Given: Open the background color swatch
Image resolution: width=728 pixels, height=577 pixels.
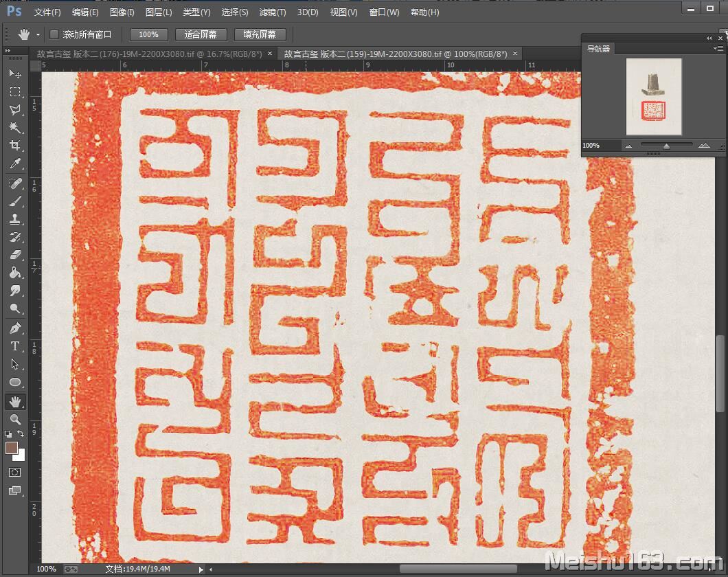Looking at the screenshot, I should tap(19, 455).
